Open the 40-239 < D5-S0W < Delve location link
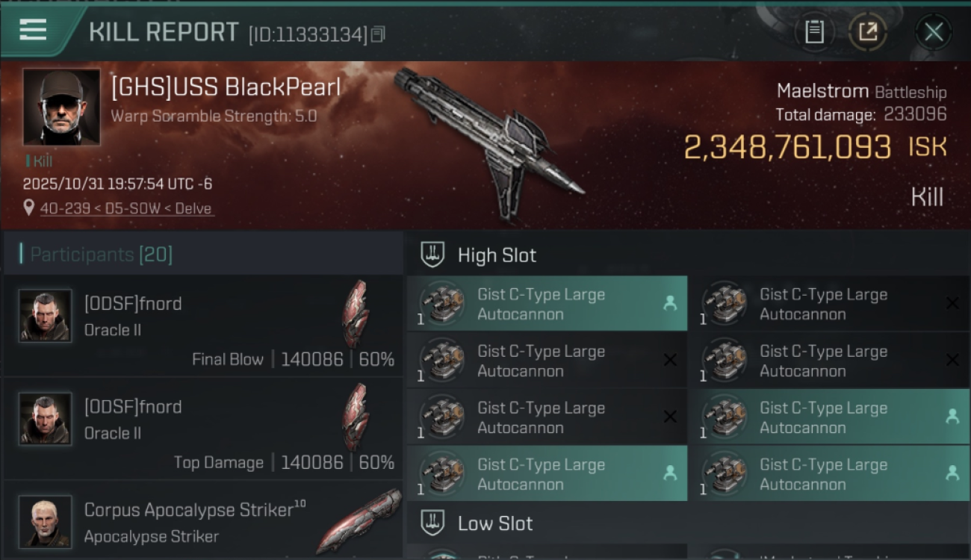Image resolution: width=971 pixels, height=560 pixels. [x=125, y=208]
